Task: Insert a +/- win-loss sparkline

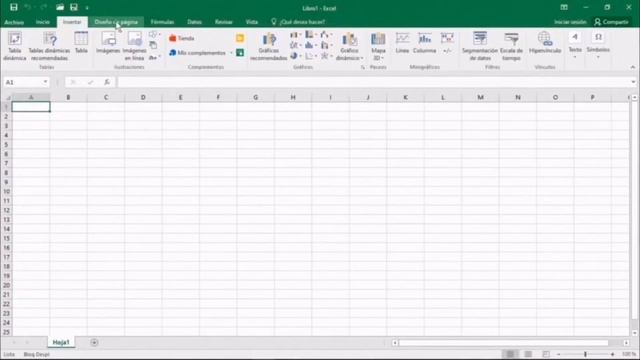Action: click(x=447, y=42)
